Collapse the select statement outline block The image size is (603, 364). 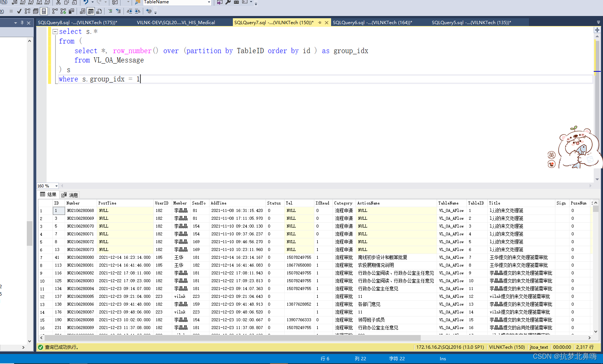click(55, 32)
